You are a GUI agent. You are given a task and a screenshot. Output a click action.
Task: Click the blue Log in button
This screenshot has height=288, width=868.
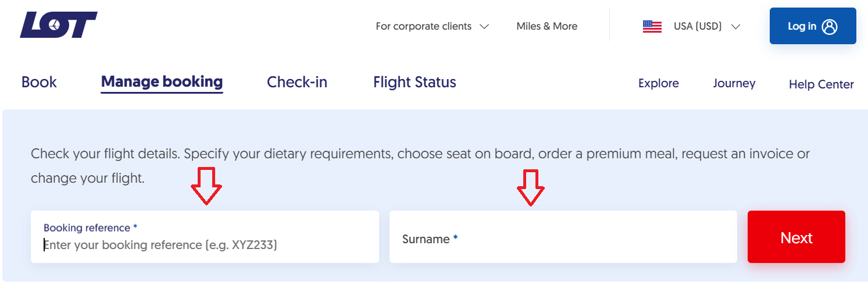pyautogui.click(x=813, y=26)
